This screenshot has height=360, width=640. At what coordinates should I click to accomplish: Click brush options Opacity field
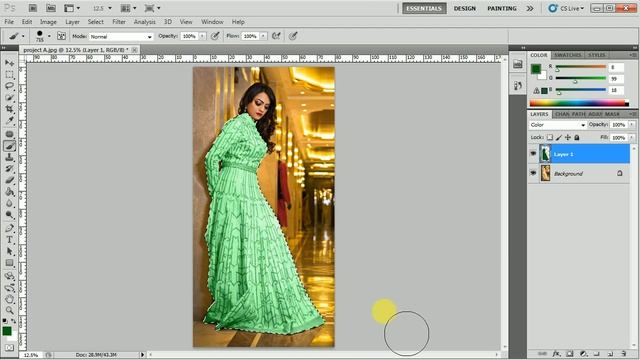[189, 36]
